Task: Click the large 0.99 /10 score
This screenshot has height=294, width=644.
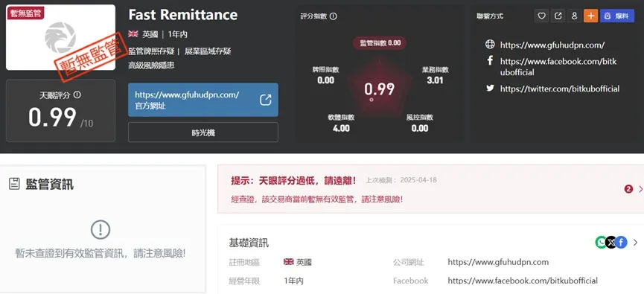Action: (x=60, y=118)
